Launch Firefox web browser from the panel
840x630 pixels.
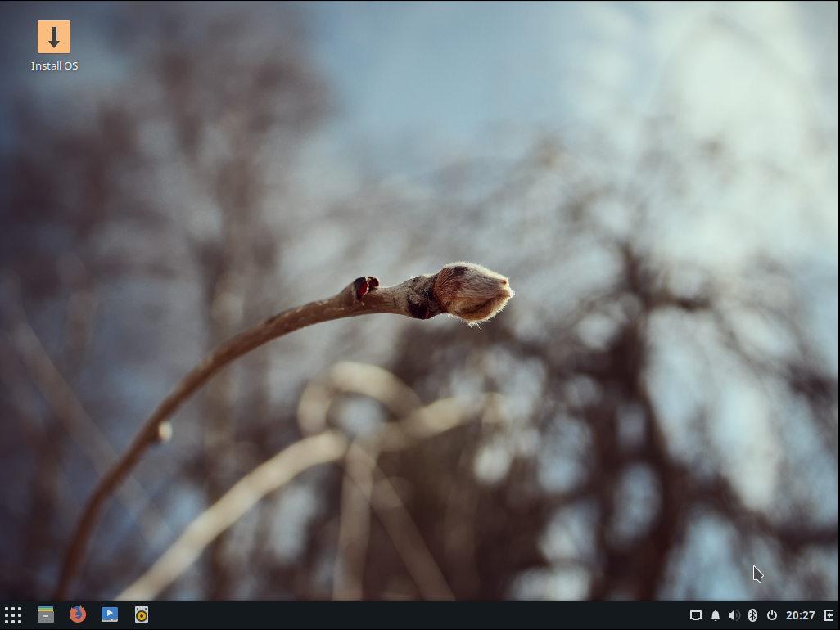78,614
